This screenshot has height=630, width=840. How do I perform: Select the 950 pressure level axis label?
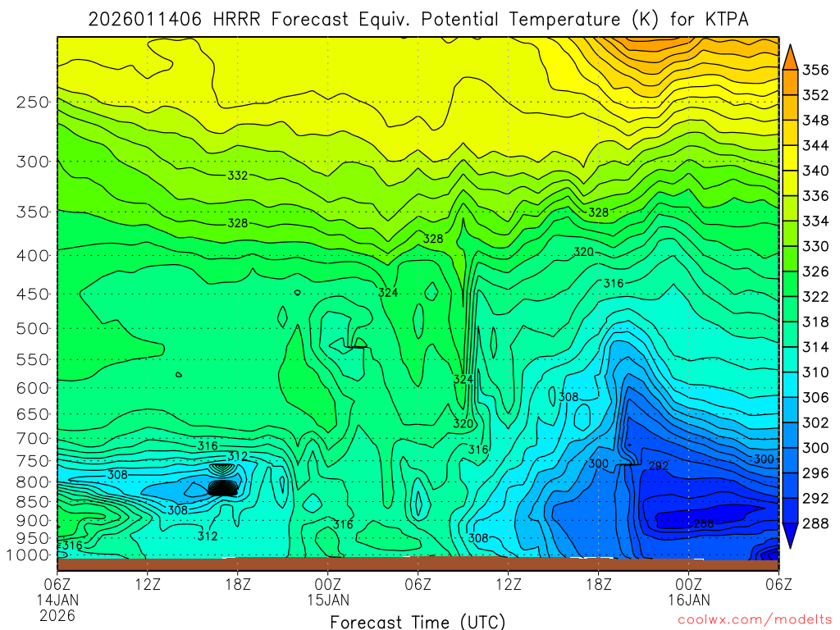[33, 538]
